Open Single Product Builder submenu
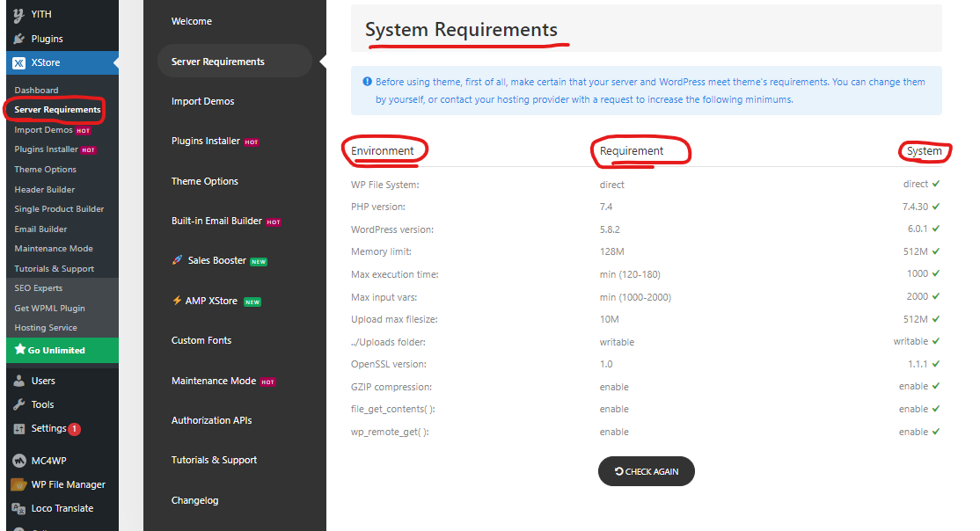This screenshot has height=531, width=980. tap(59, 208)
